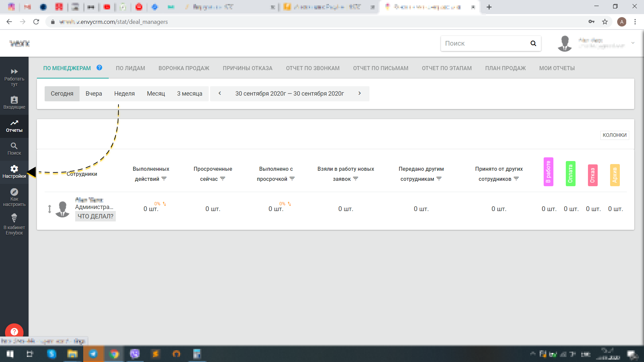Click the magnifier icon in search box

coord(533,43)
